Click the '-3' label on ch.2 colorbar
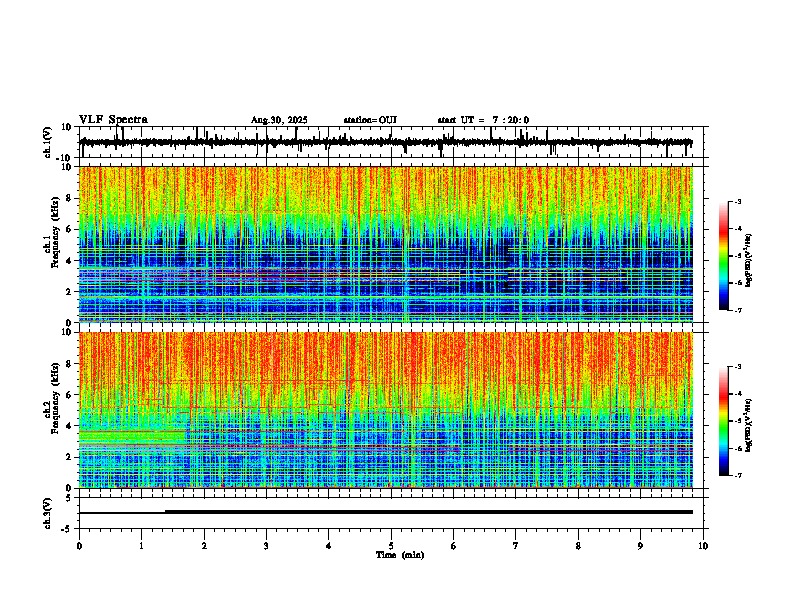The height and width of the screenshot is (612, 792). click(738, 367)
